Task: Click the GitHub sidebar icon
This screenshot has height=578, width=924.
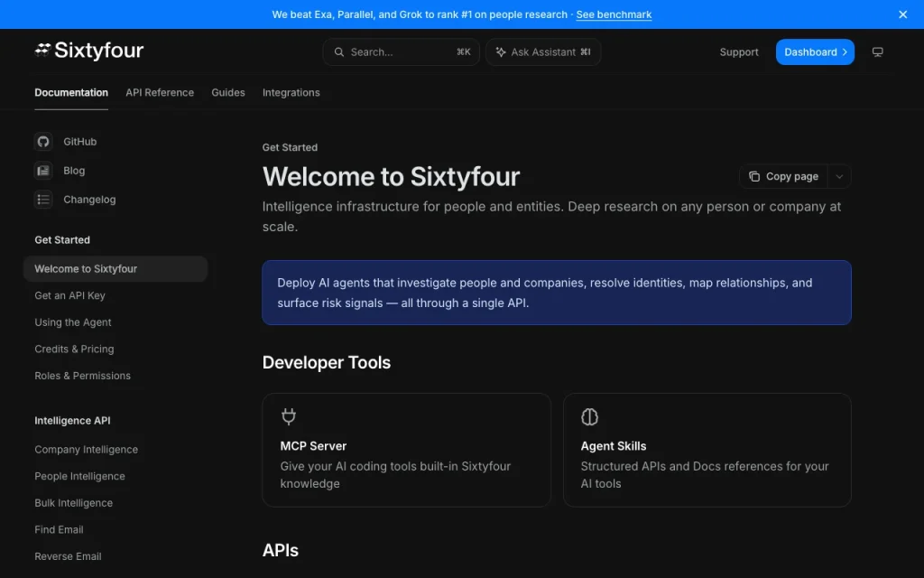Action: click(x=43, y=142)
